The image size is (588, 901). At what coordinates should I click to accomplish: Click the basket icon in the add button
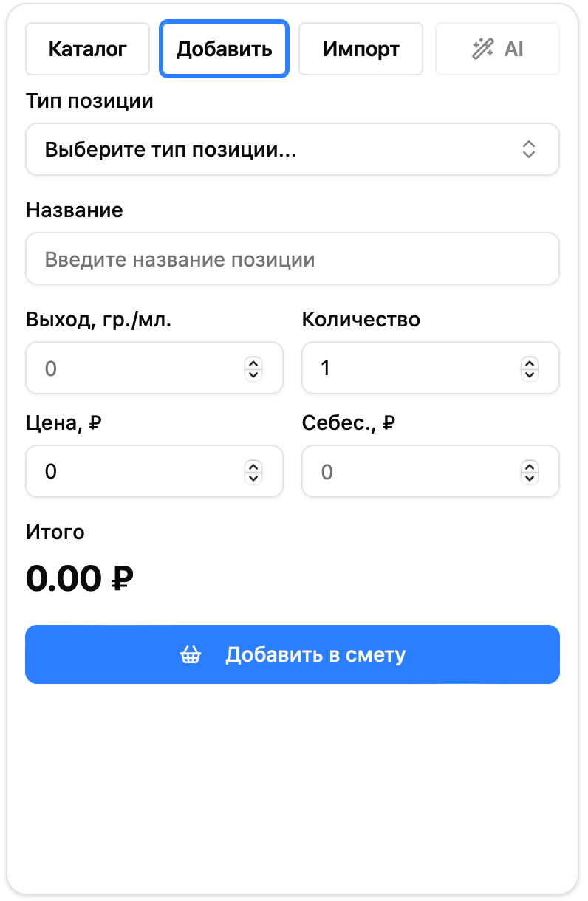pos(191,655)
